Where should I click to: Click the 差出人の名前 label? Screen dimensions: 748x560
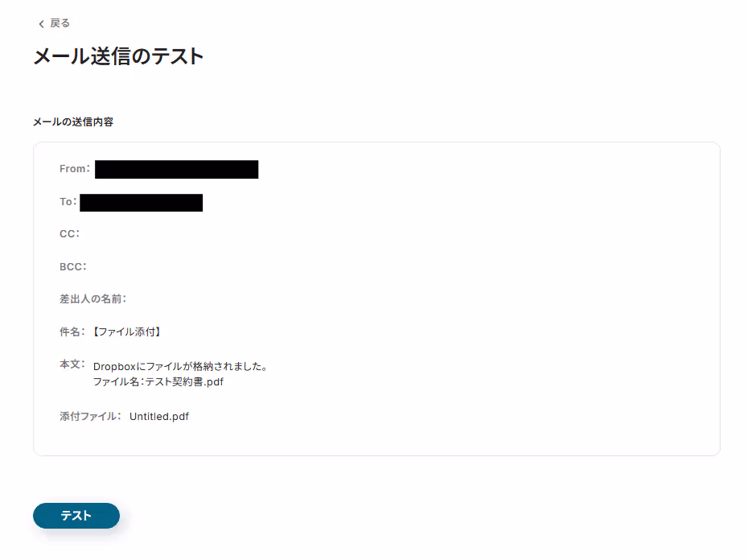click(x=93, y=299)
